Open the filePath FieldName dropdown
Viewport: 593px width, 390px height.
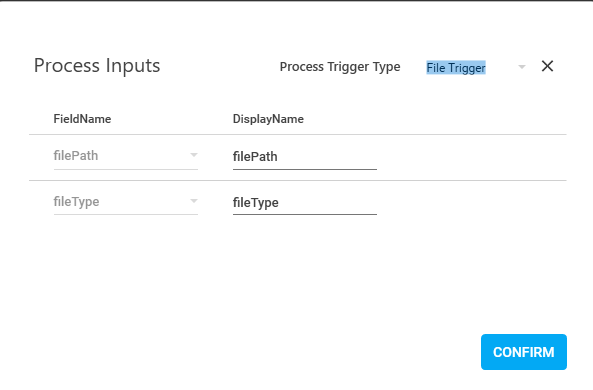[x=126, y=156]
